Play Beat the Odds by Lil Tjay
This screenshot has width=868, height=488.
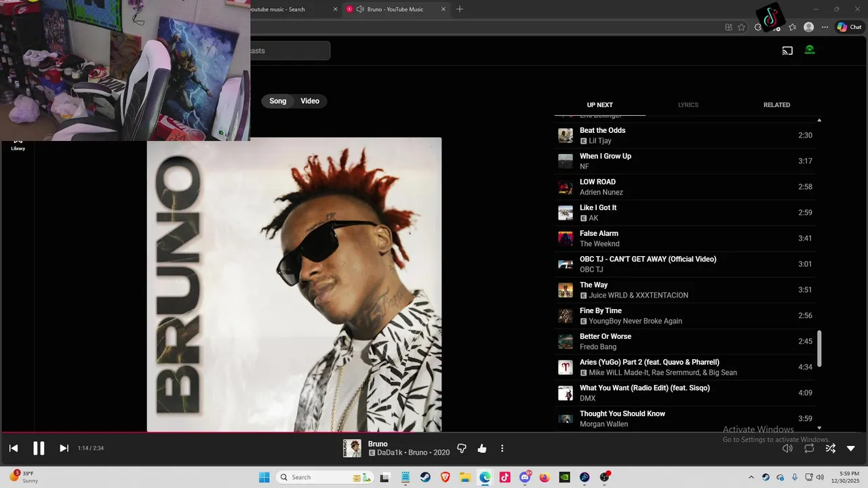685,136
